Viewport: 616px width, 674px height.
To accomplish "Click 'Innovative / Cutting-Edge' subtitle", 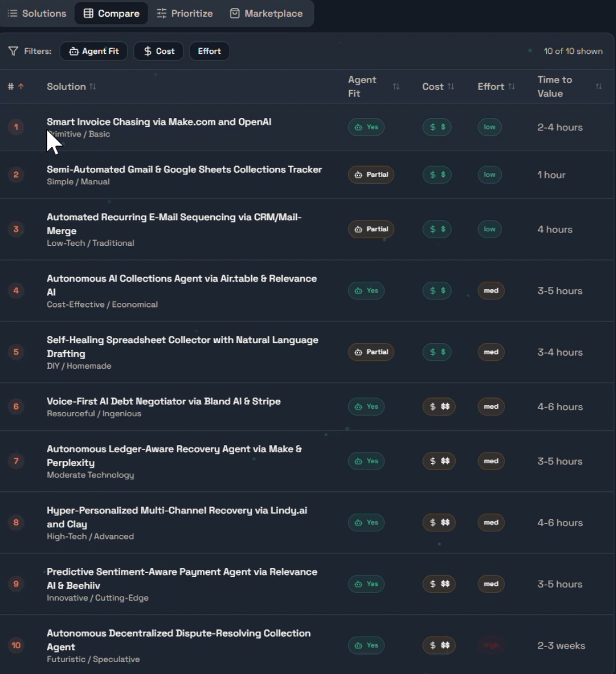I will tap(97, 598).
